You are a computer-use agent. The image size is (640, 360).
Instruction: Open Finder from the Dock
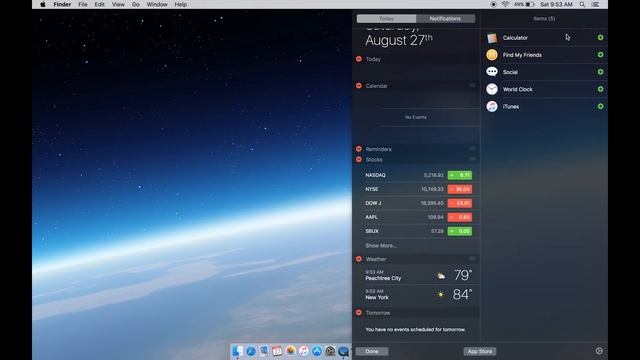click(238, 351)
